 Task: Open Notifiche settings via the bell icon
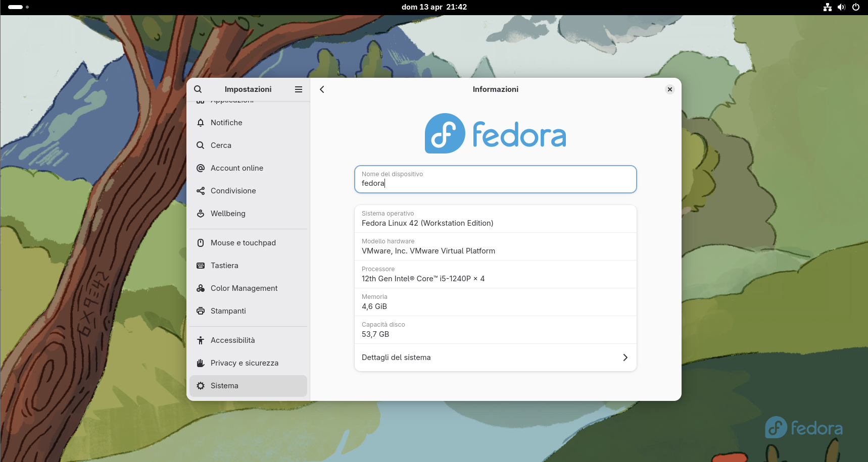[x=226, y=122]
